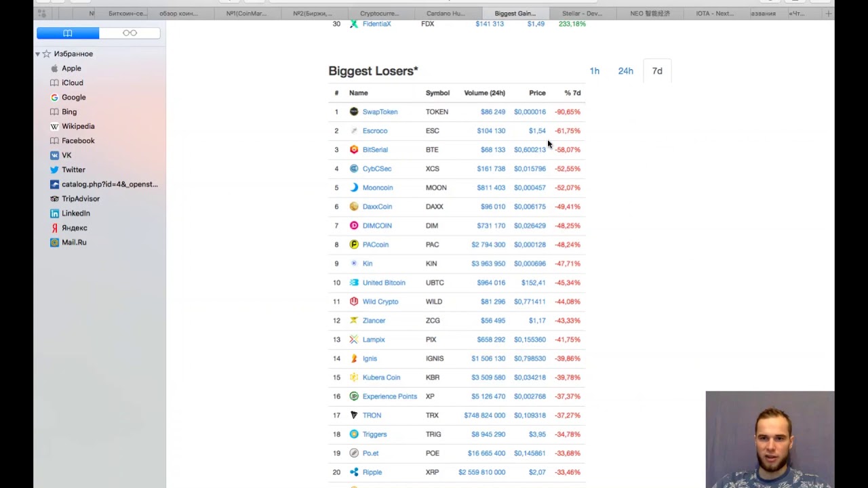
Task: Open the Ripple coin link
Action: coord(372,472)
